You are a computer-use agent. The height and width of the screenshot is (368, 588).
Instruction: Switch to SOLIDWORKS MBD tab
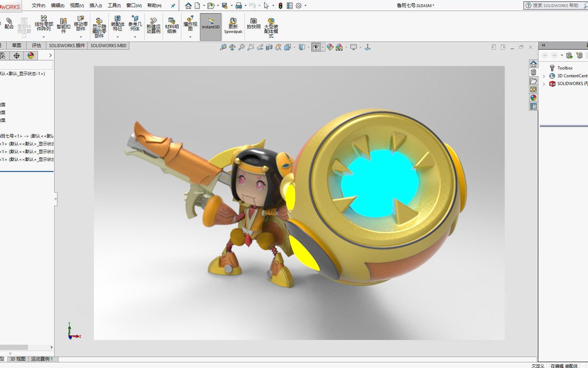[108, 45]
